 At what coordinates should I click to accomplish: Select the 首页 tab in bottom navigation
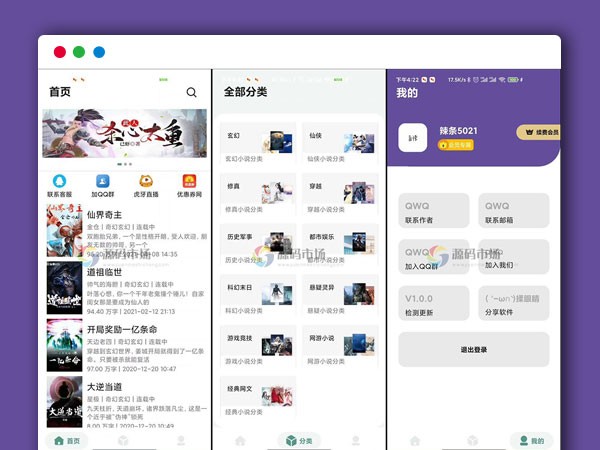pos(68,440)
